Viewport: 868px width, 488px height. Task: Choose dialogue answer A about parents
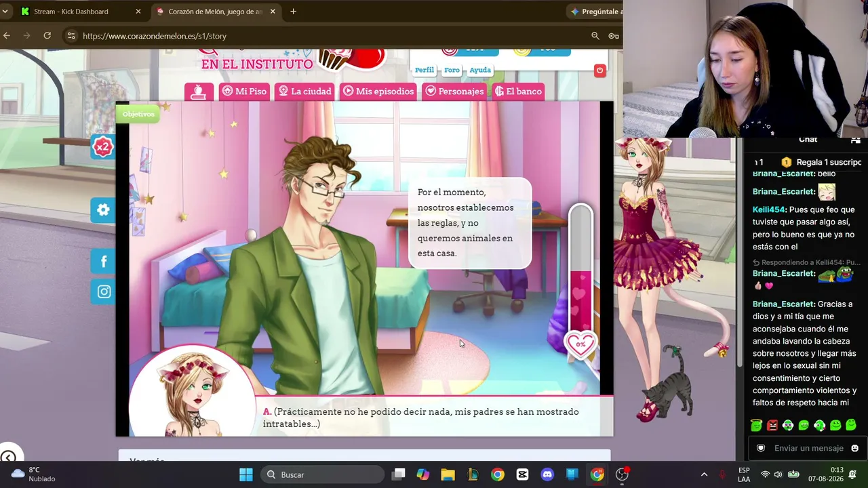421,418
